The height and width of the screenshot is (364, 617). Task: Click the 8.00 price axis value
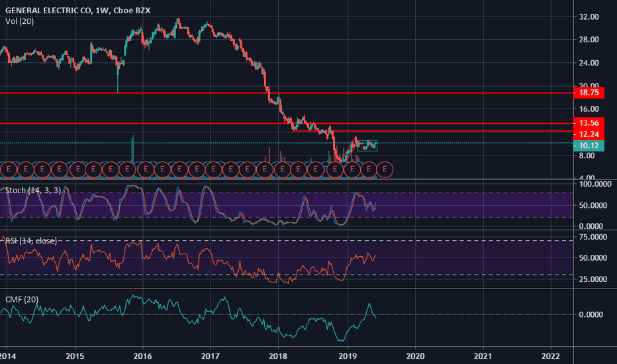pyautogui.click(x=587, y=156)
